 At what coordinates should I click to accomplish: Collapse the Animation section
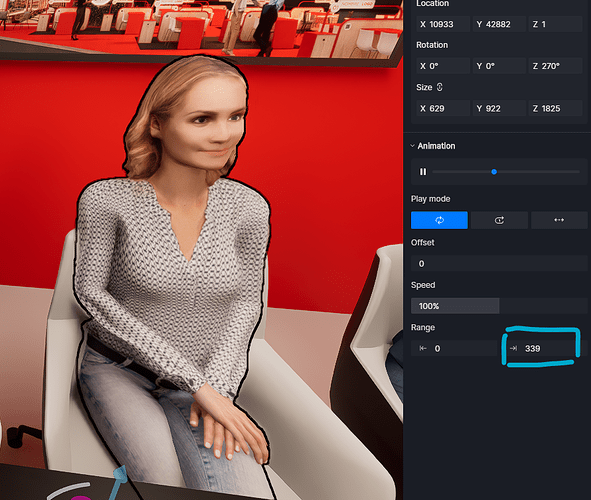tap(413, 146)
